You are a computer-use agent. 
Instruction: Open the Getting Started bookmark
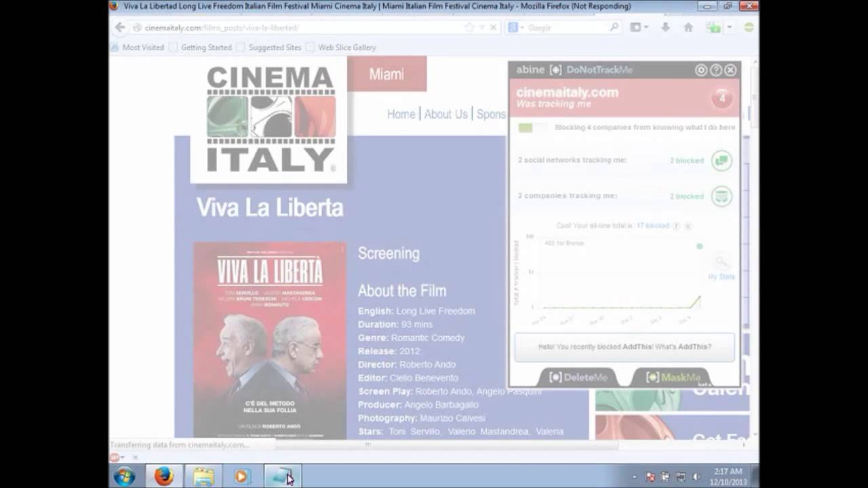(201, 47)
